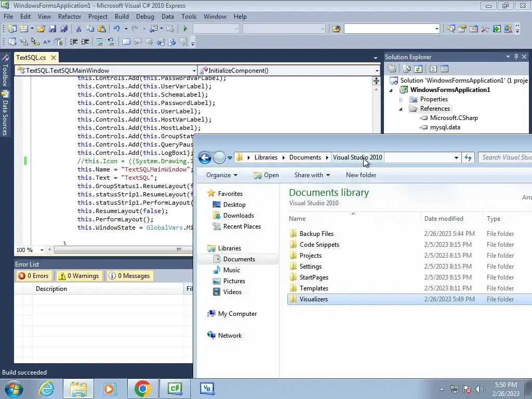The height and width of the screenshot is (399, 532).
Task: Click the code editor horizontal scrollbar thumb
Action: tap(123, 250)
